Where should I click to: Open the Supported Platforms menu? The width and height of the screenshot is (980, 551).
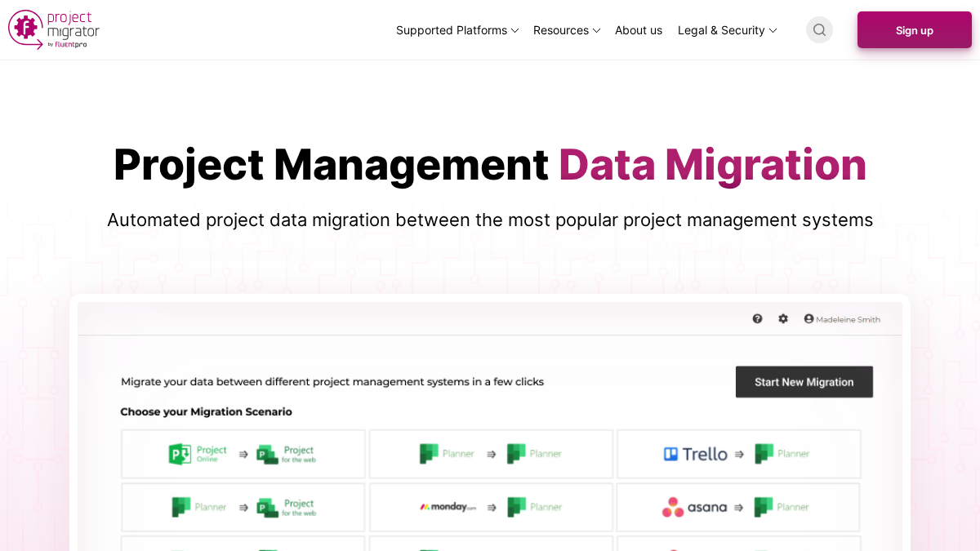pos(457,30)
